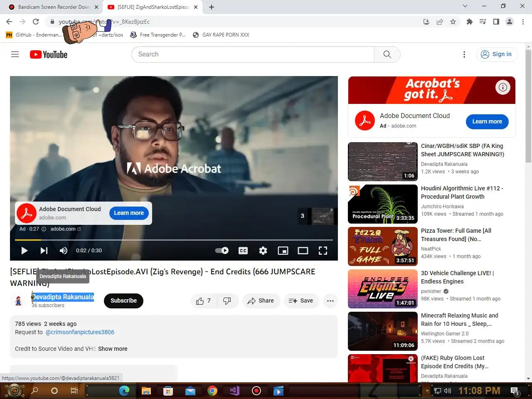Viewport: 532px width, 399px height.
Task: Switch to theater mode
Action: point(303,251)
